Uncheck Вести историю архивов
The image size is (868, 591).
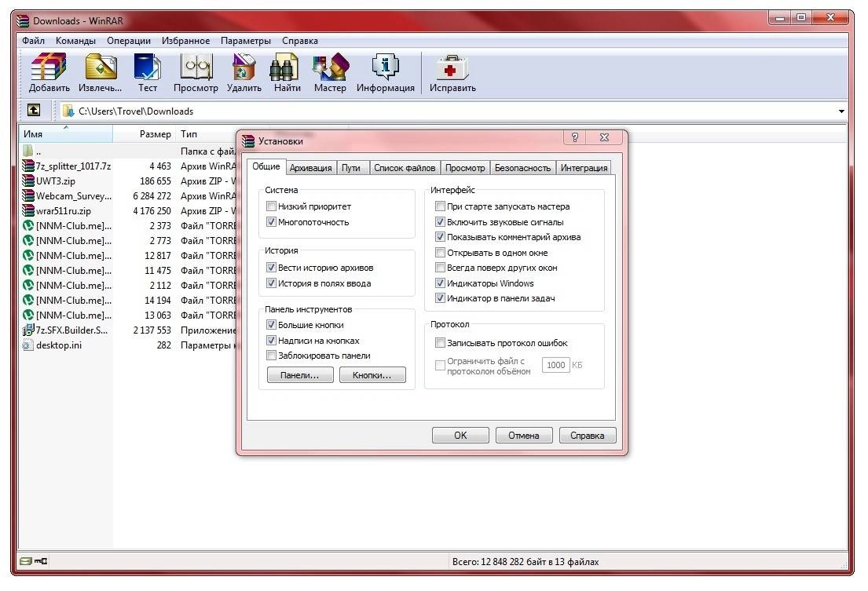pyautogui.click(x=271, y=267)
